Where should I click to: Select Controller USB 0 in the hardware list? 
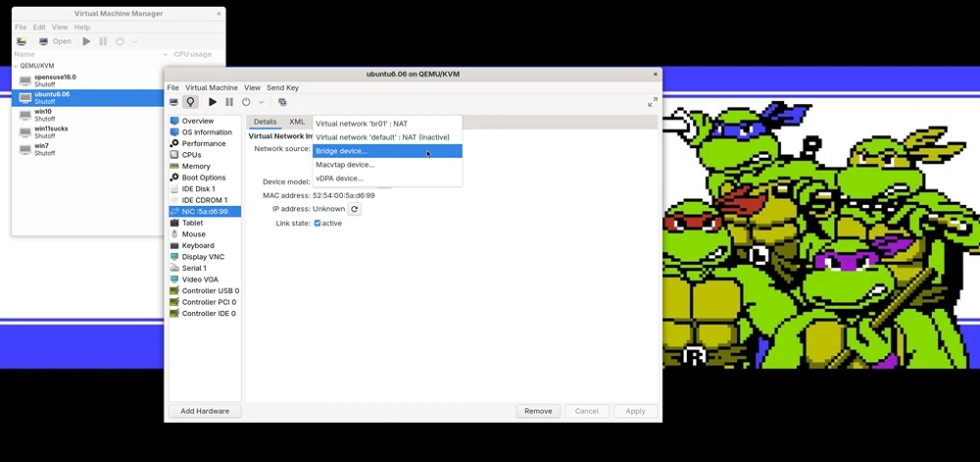click(205, 290)
